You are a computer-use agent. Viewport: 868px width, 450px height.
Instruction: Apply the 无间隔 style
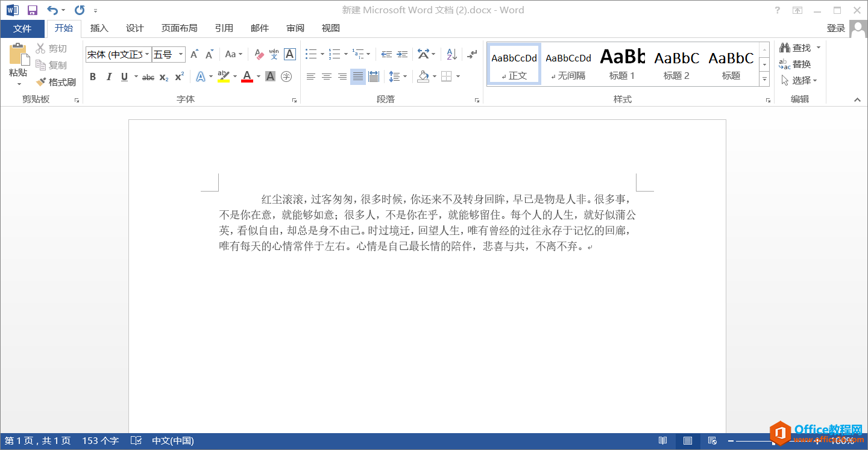568,64
